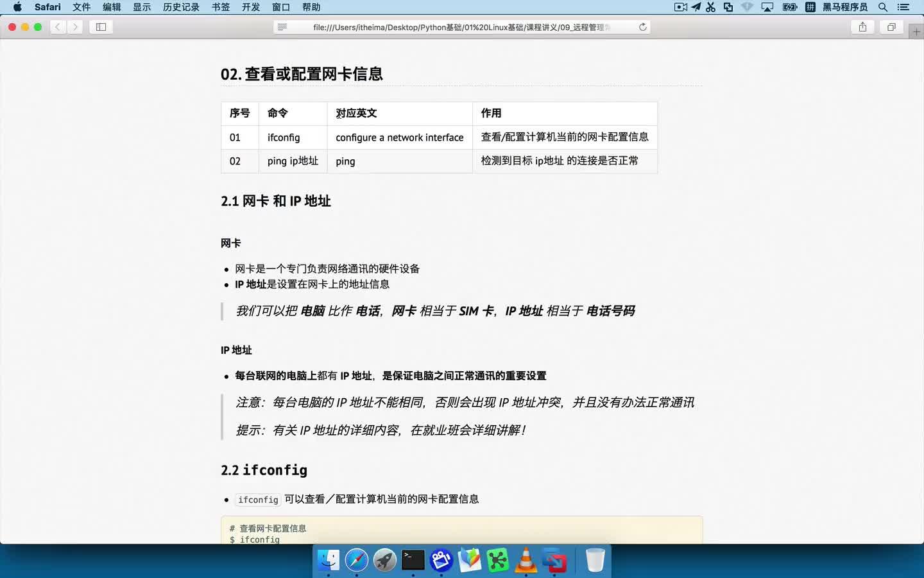Click the 黑马程序员 user name in menu bar

(845, 7)
